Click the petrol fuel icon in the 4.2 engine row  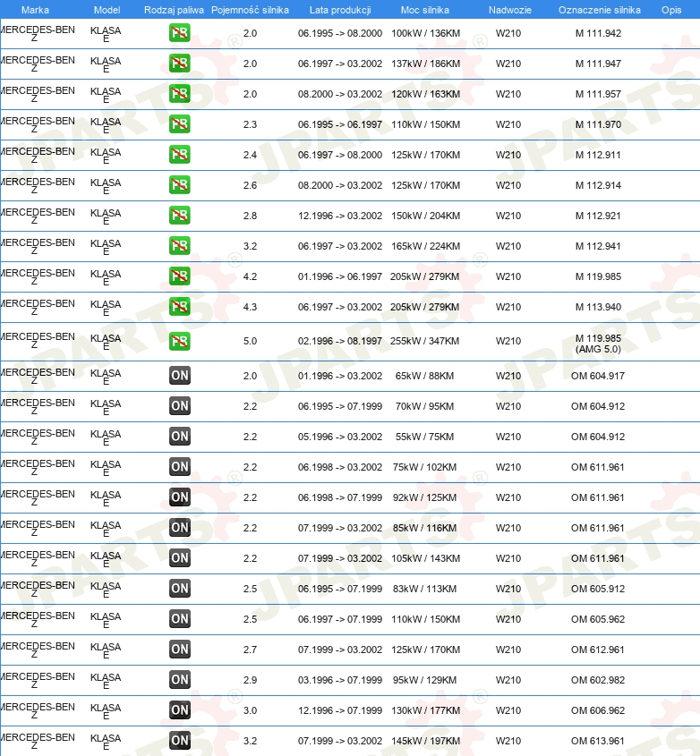[179, 276]
